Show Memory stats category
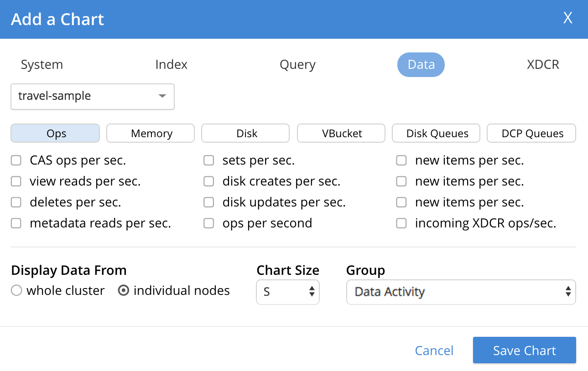588x371 pixels. tap(151, 134)
